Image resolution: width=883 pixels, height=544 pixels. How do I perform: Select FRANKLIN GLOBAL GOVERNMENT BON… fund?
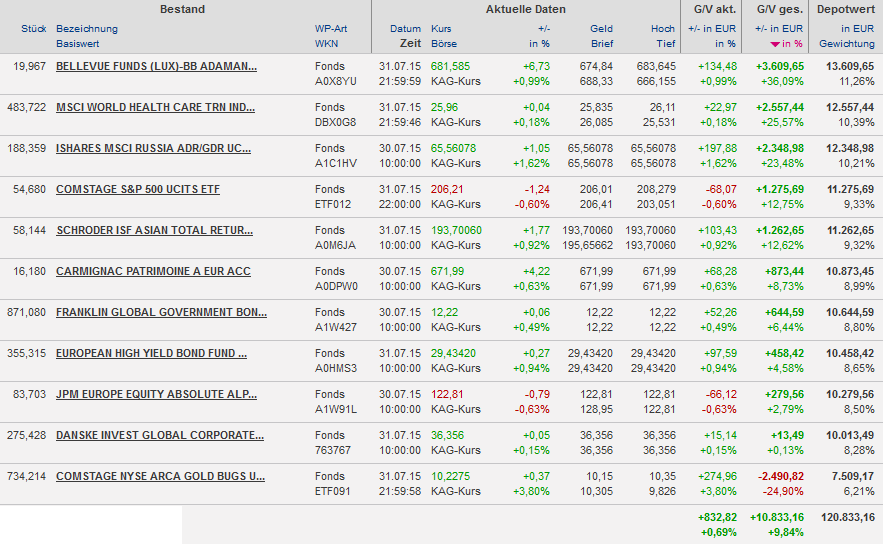click(161, 313)
